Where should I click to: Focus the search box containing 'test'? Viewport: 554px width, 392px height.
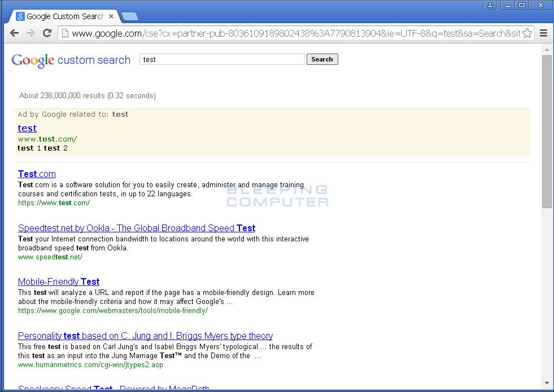click(x=221, y=59)
